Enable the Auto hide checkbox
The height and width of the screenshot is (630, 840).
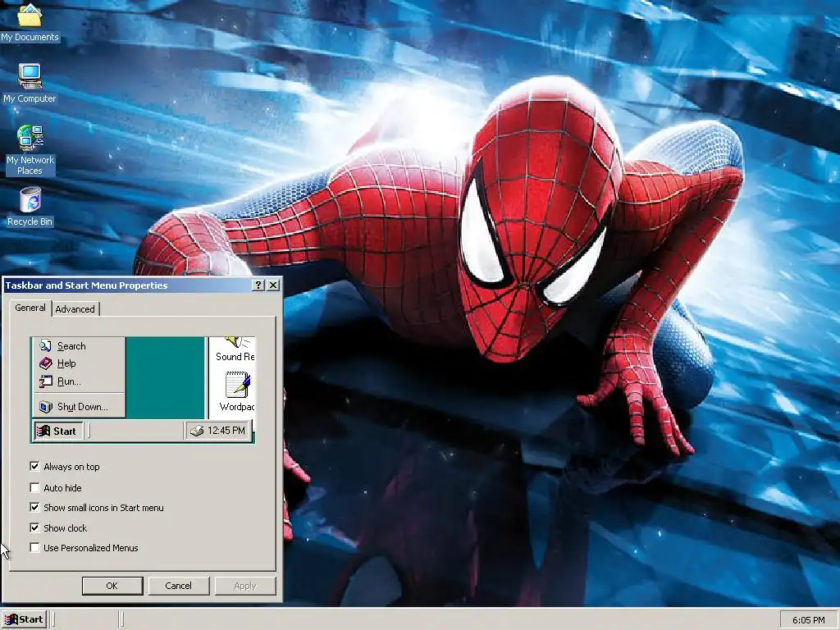click(34, 487)
